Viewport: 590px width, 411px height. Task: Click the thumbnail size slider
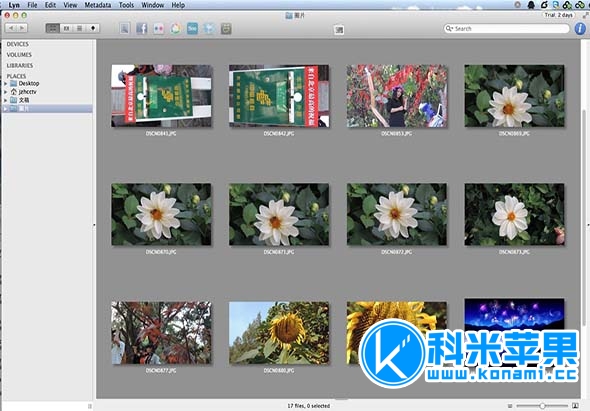point(542,406)
